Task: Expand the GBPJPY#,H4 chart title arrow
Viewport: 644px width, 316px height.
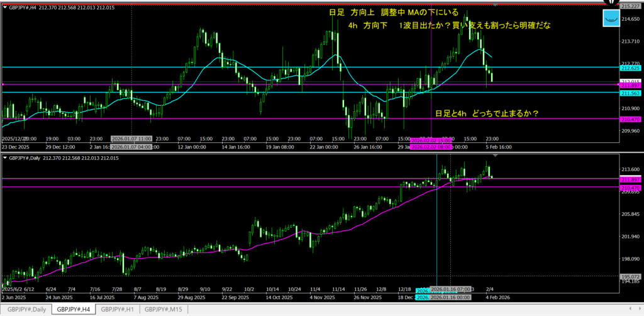Action: click(6, 8)
